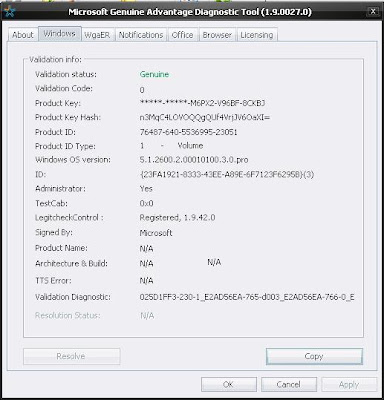Select Product ID 76487-640-5536995-23051
Screen dimensions: 384x400
tap(188, 132)
